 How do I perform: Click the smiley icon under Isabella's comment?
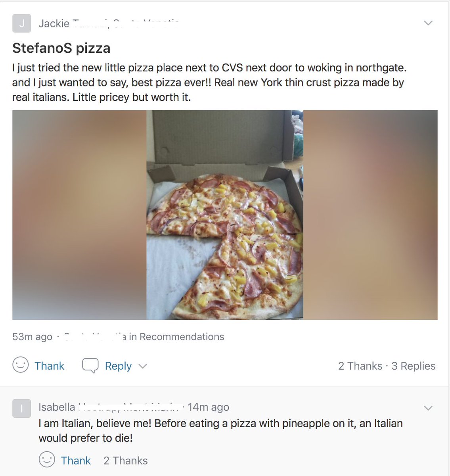47,460
